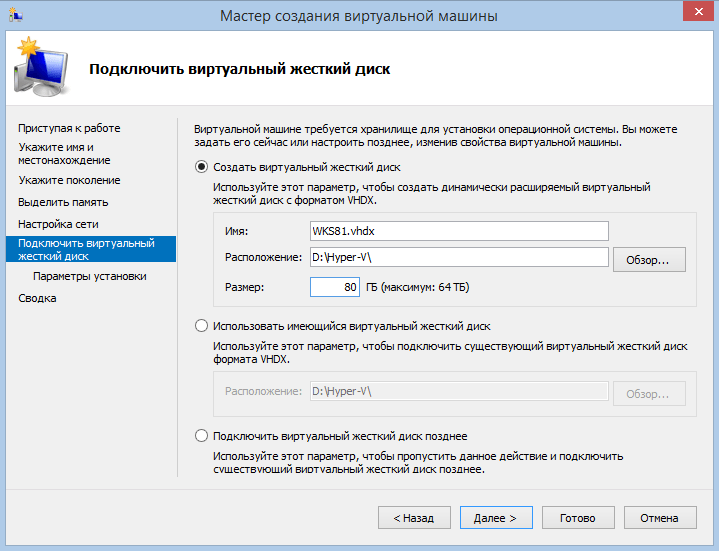Click the '< Назад' button
Image resolution: width=719 pixels, height=551 pixels.
pos(413,517)
